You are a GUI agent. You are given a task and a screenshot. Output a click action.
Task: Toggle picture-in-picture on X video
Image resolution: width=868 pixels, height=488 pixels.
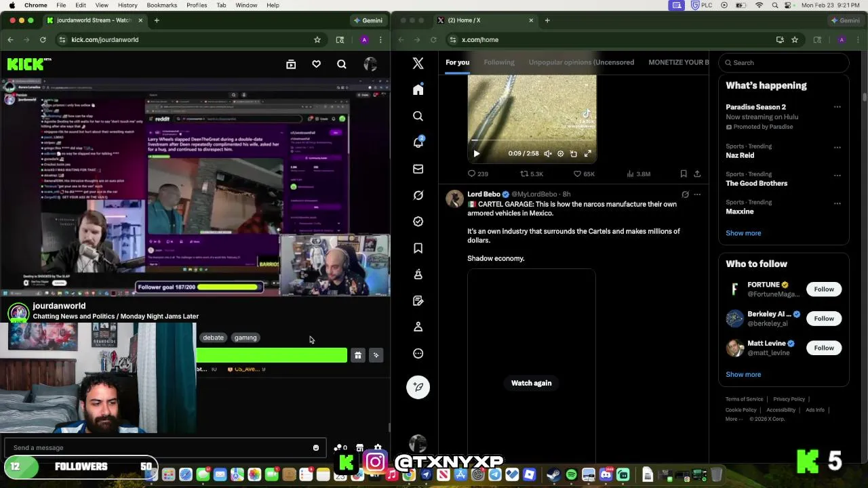(574, 154)
